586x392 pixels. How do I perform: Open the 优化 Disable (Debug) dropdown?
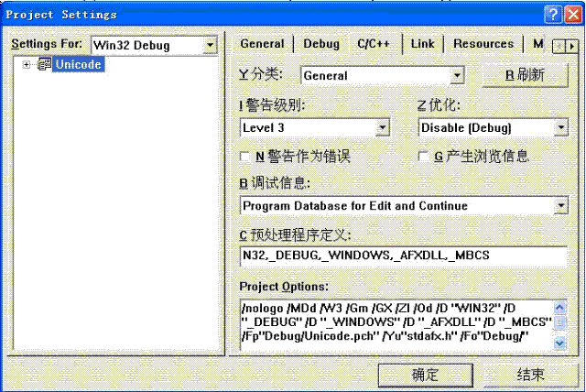(560, 128)
